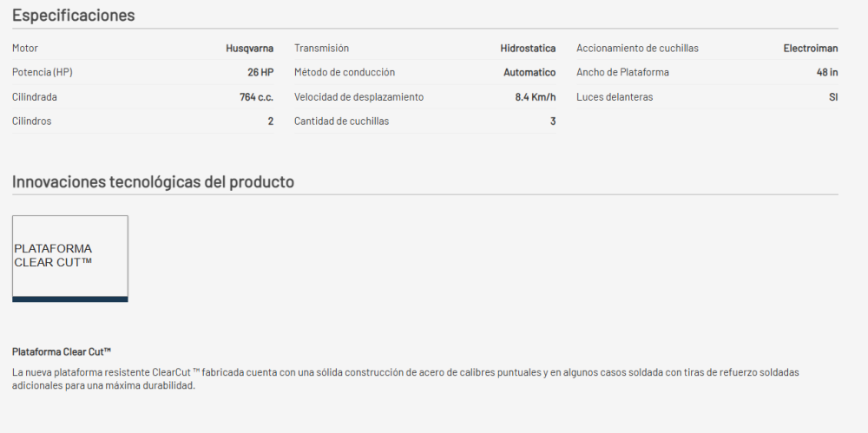Select the 764 c.c. displacement value
This screenshot has height=433, width=868.
coord(256,97)
